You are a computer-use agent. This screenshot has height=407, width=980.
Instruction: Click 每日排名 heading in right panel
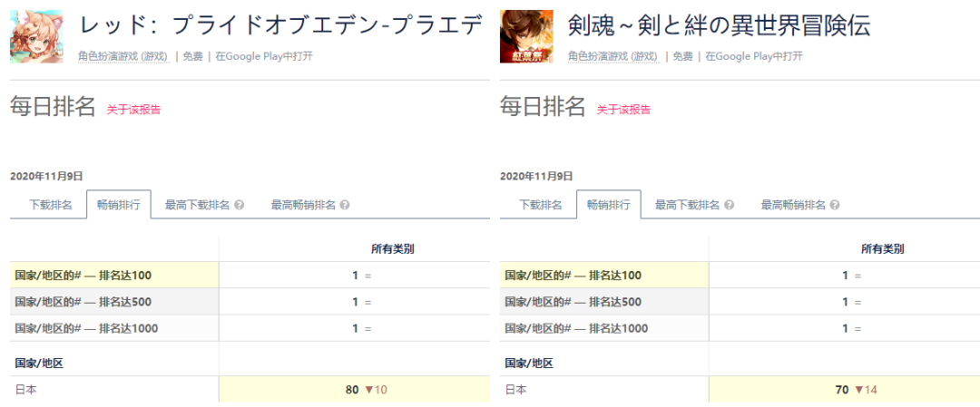pos(543,107)
